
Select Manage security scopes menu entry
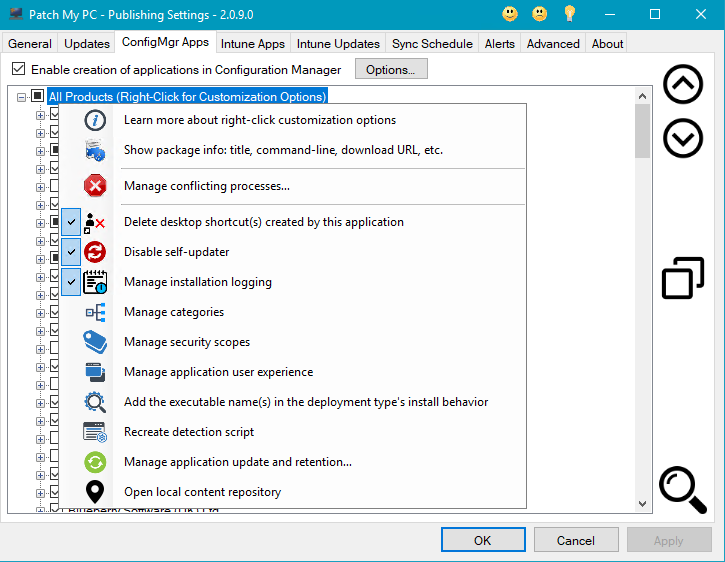pyautogui.click(x=187, y=342)
